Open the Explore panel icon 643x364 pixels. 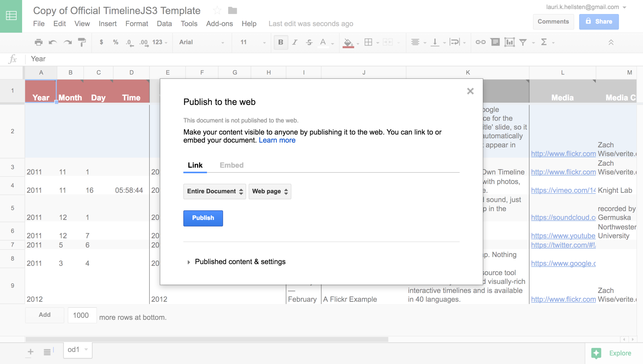click(x=596, y=353)
